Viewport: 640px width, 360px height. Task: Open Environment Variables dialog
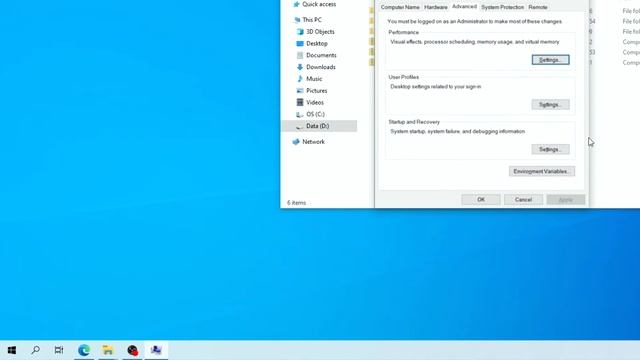[542, 171]
